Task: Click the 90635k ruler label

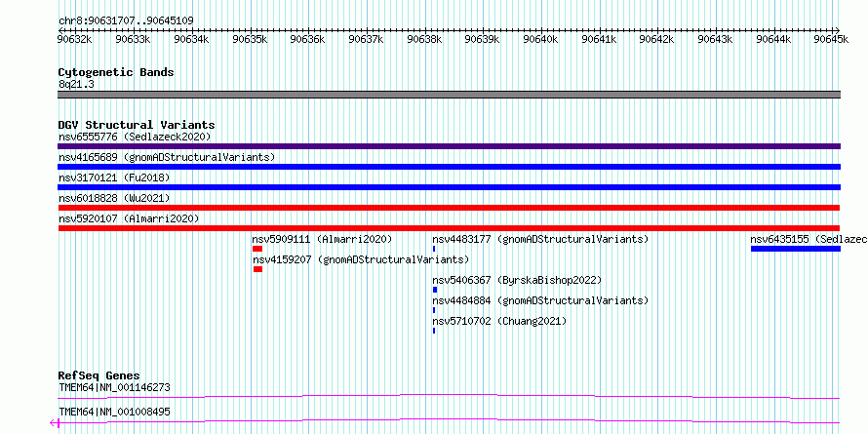Action: (250, 39)
